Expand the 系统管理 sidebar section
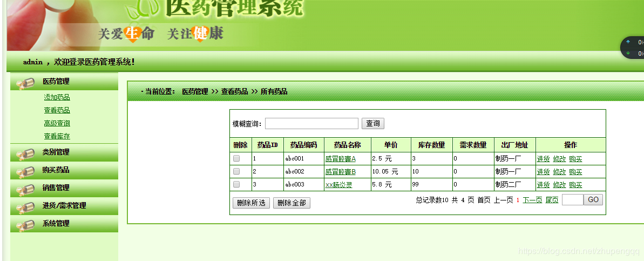 click(56, 224)
